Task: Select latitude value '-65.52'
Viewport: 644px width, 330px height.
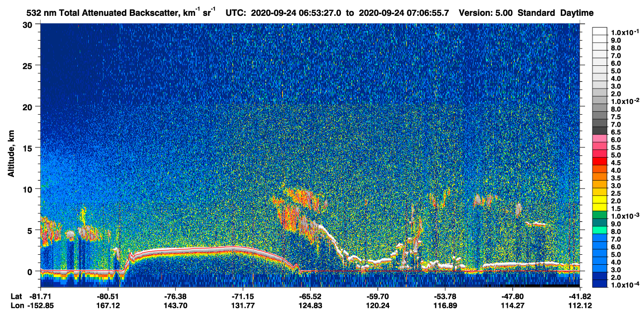Action: (x=310, y=296)
